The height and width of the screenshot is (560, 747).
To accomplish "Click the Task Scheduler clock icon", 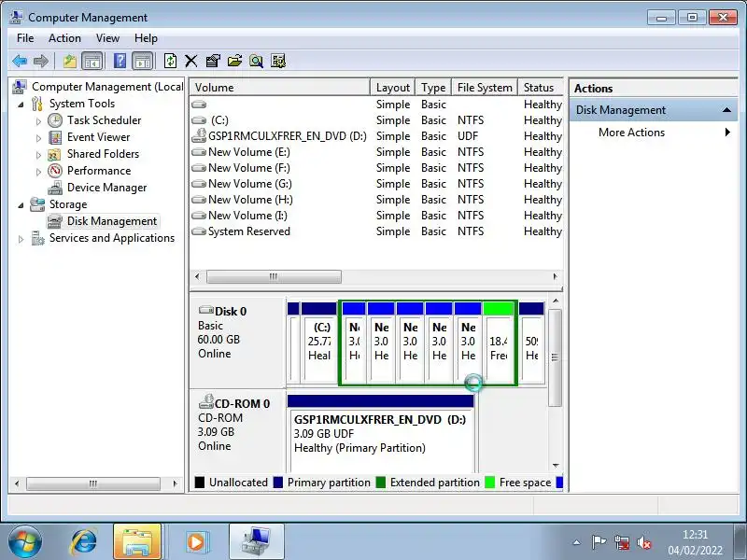I will [55, 120].
